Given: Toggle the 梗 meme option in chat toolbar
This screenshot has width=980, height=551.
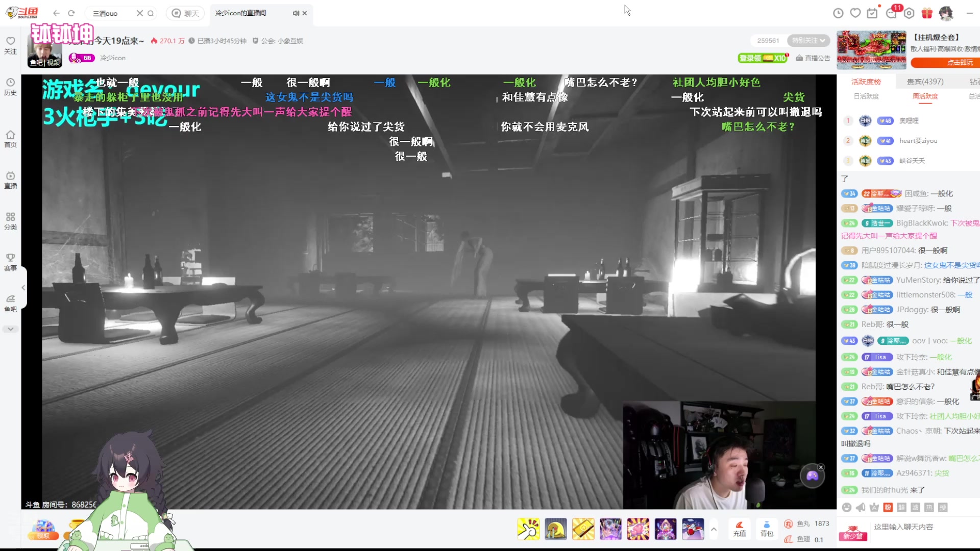Looking at the screenshot, I should point(943,508).
